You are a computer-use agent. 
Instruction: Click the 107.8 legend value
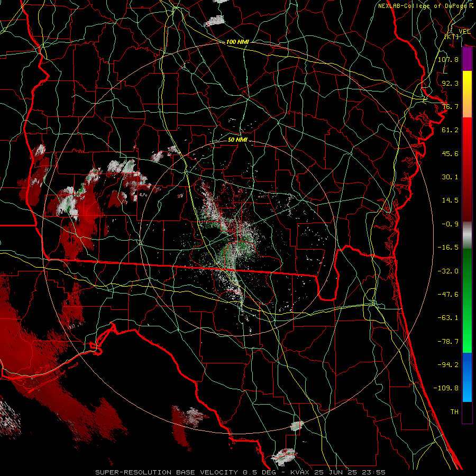click(448, 59)
